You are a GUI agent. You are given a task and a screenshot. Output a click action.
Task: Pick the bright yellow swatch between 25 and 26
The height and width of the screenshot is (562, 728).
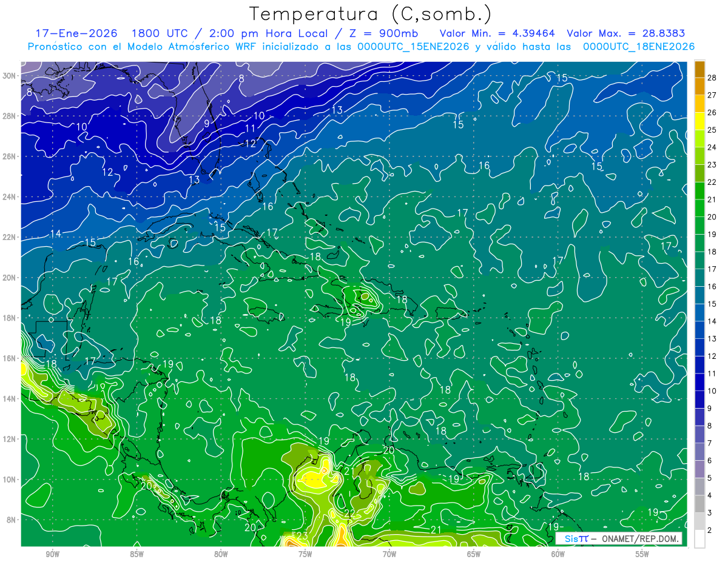point(699,121)
